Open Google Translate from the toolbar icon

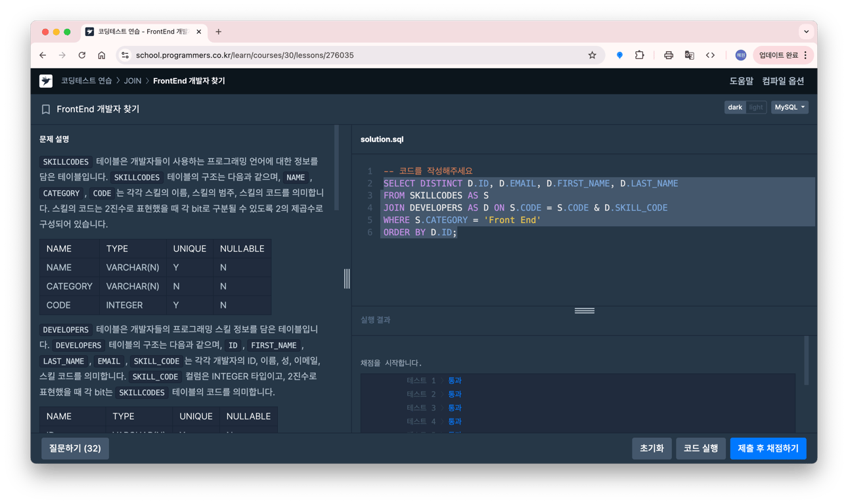[689, 55]
